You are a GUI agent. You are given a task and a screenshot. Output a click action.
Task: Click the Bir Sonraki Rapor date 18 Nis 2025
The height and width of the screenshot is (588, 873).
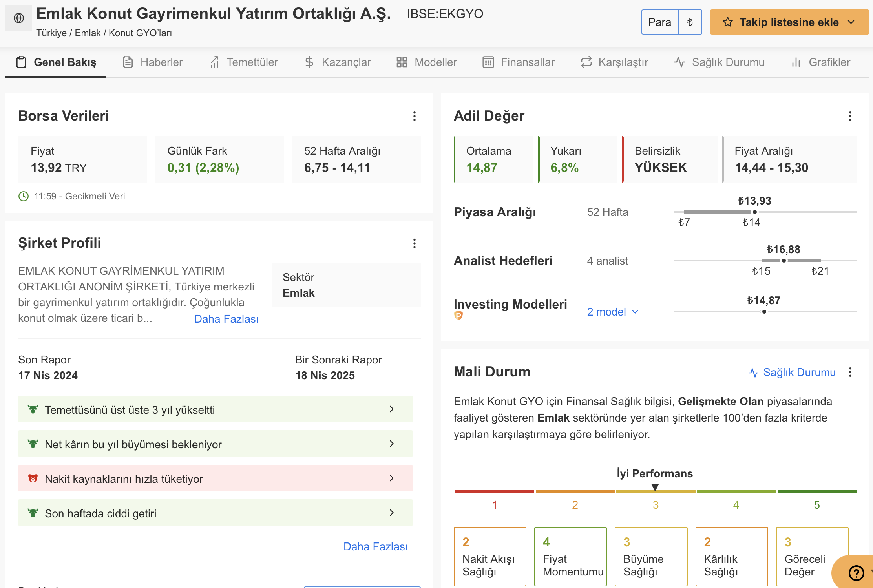(x=325, y=376)
